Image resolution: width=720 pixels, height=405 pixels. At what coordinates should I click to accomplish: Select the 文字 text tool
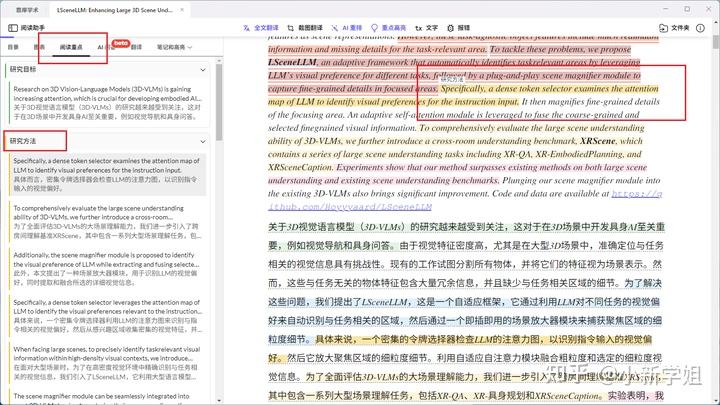point(427,28)
